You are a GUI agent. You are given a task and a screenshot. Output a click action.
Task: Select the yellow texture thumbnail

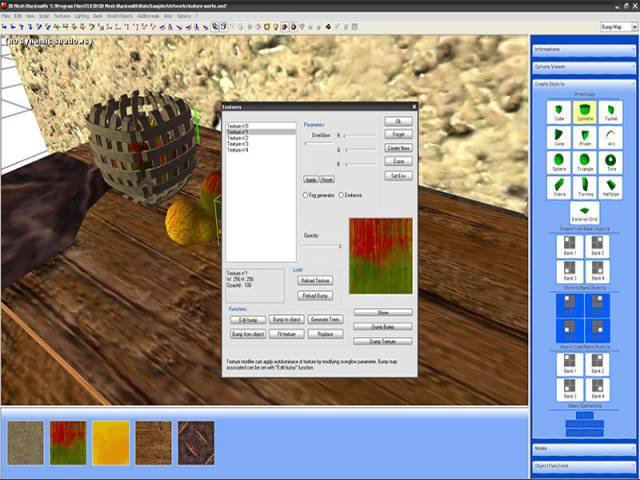click(x=111, y=441)
